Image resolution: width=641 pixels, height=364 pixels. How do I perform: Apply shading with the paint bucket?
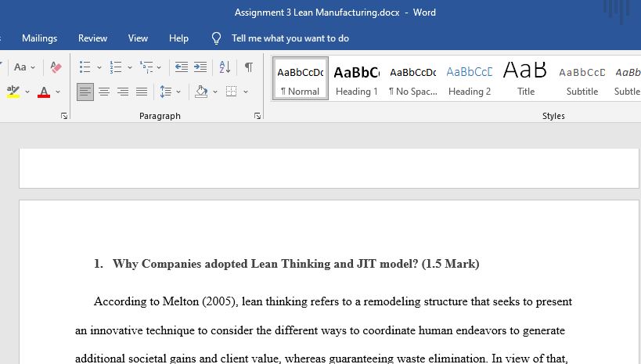201,92
